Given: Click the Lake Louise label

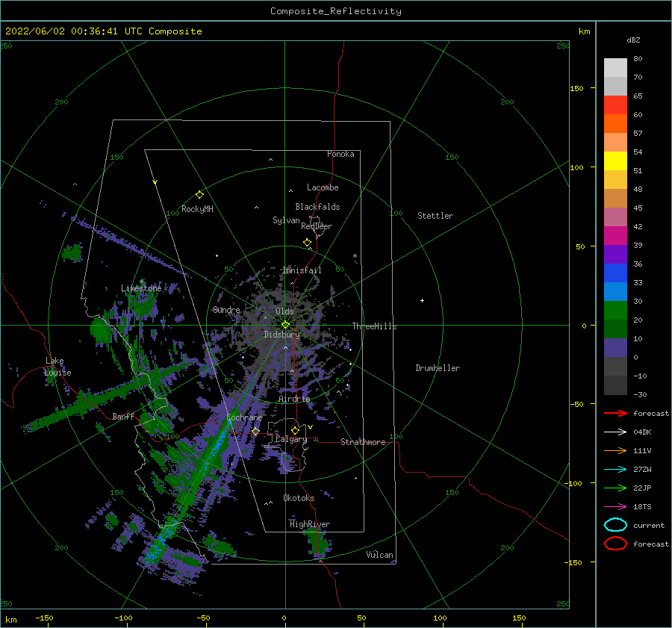Looking at the screenshot, I should coord(57,367).
